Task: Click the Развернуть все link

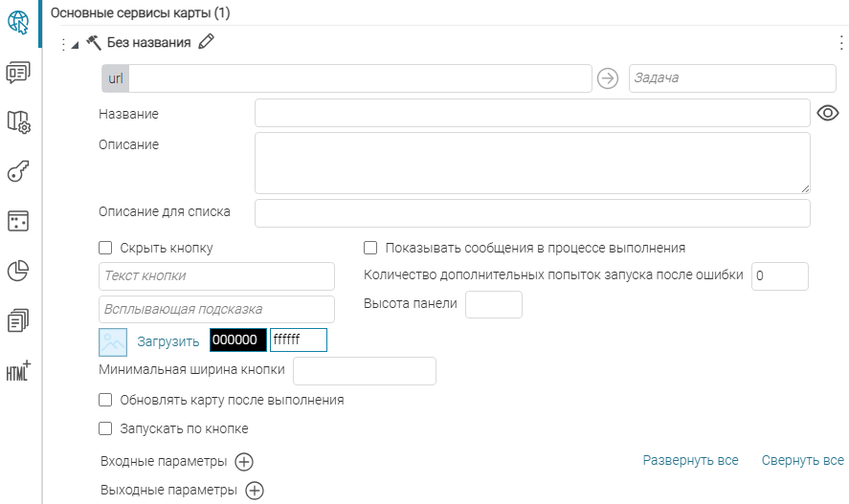Action: click(690, 460)
